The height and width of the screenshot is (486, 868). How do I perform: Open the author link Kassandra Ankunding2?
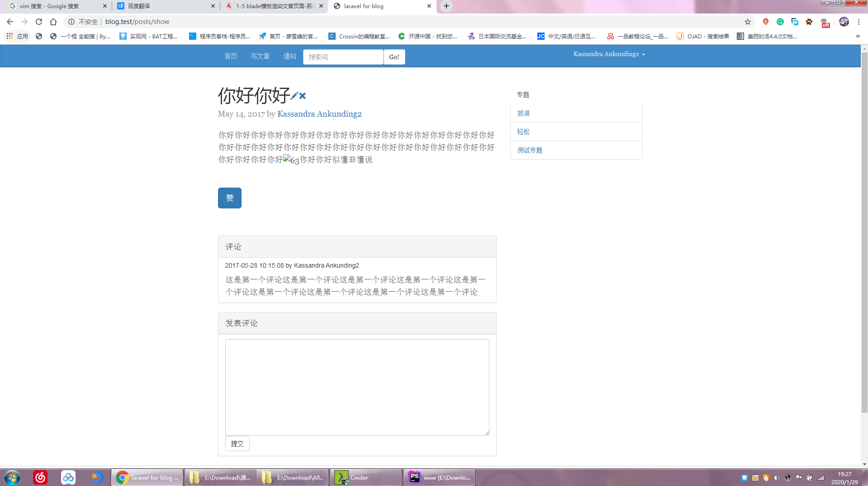tap(319, 114)
